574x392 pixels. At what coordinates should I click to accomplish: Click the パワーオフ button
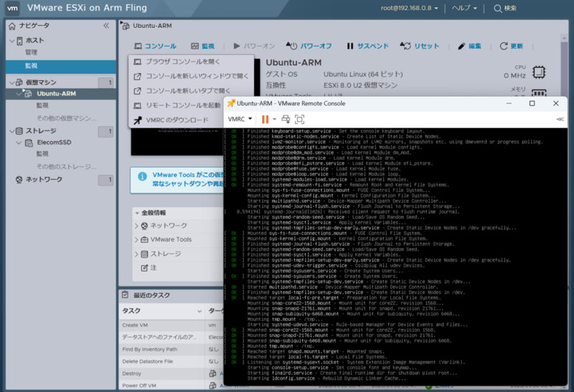[x=309, y=46]
